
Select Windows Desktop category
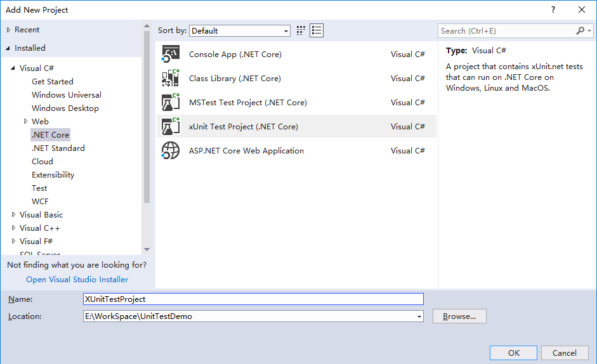point(65,108)
